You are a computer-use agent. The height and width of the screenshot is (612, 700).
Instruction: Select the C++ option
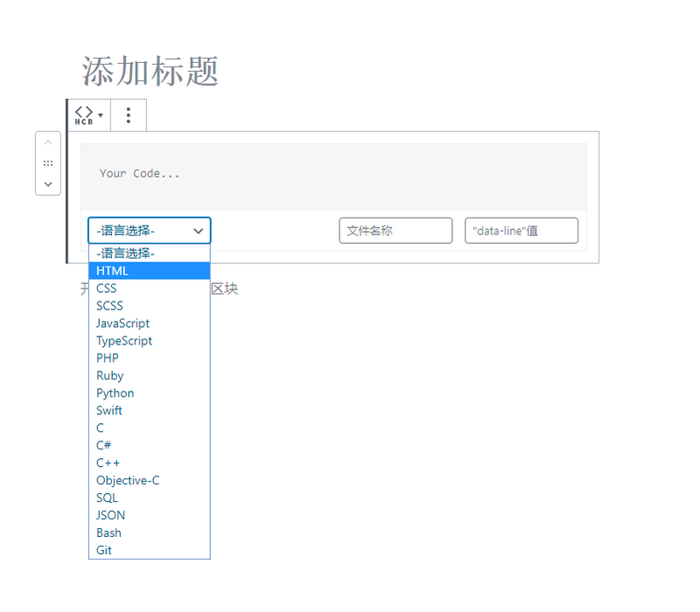(x=150, y=462)
